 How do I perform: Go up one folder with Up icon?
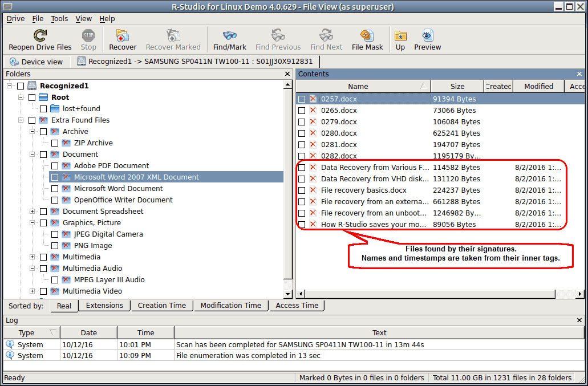400,35
